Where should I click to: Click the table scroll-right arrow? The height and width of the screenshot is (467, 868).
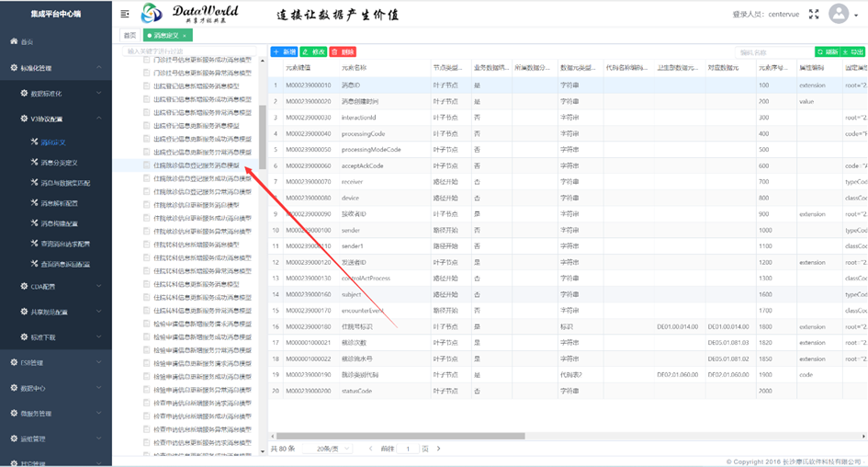click(x=863, y=436)
